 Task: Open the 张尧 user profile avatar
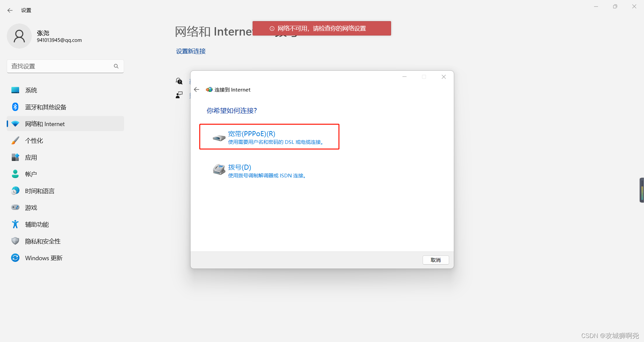click(x=19, y=36)
